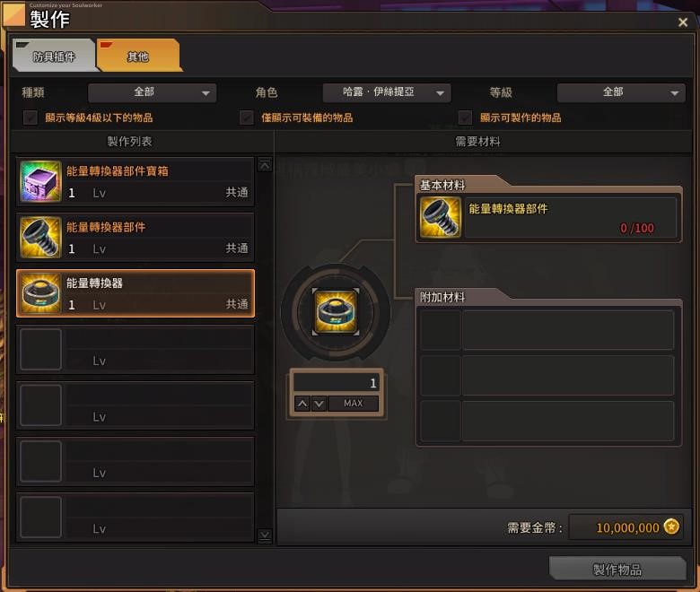
Task: Increase craft quantity with up arrow
Action: pyautogui.click(x=302, y=404)
